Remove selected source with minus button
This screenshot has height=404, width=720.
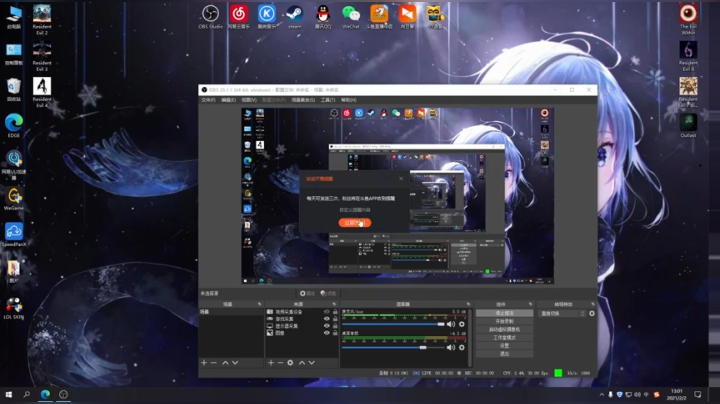280,363
